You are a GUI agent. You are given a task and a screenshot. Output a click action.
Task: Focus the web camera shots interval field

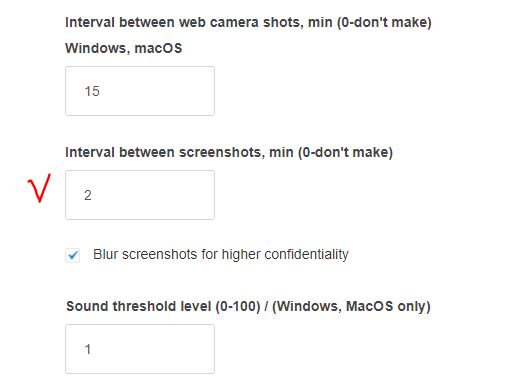[x=140, y=91]
